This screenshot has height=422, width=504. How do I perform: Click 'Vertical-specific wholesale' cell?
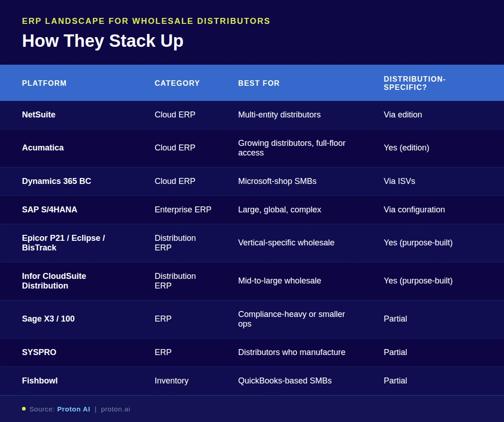(286, 243)
